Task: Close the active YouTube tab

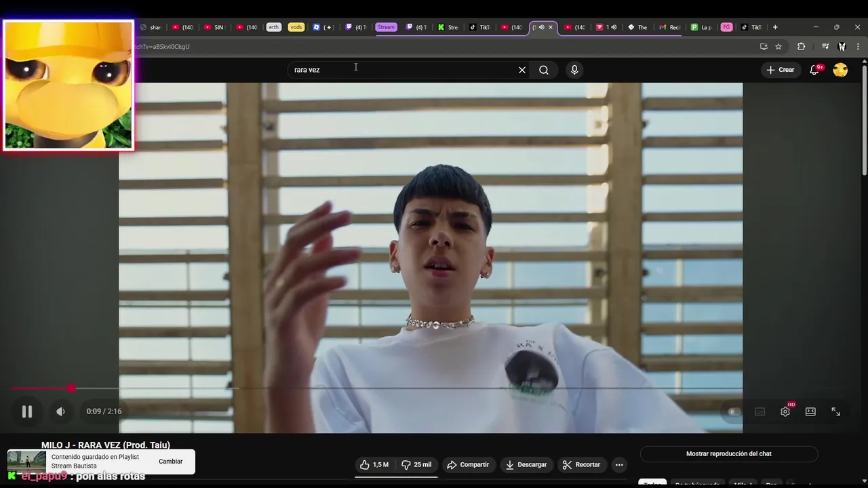Action: pos(551,27)
